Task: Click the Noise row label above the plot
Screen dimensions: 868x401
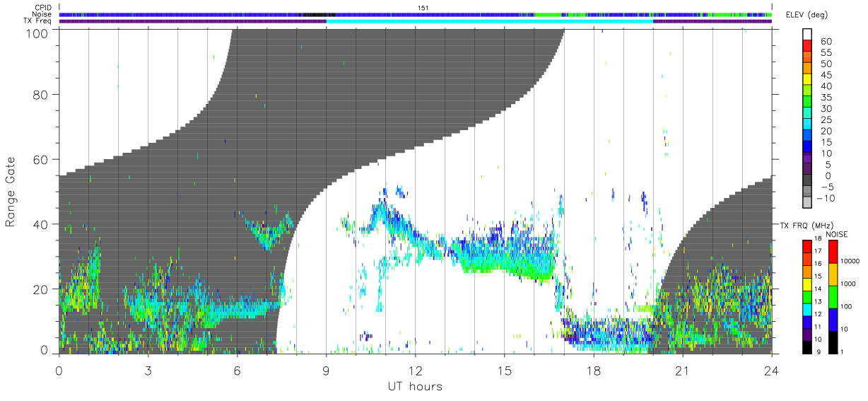Action: [x=42, y=14]
